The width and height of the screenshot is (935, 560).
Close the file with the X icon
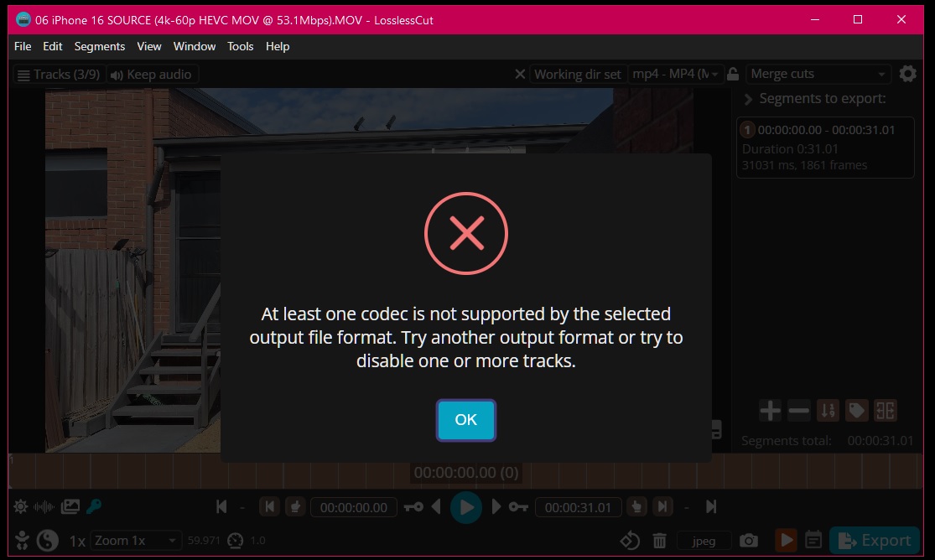coord(520,74)
